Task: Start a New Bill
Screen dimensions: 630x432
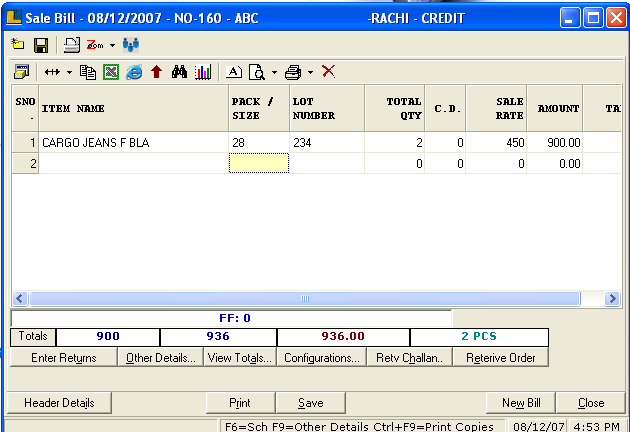Action: [x=521, y=403]
